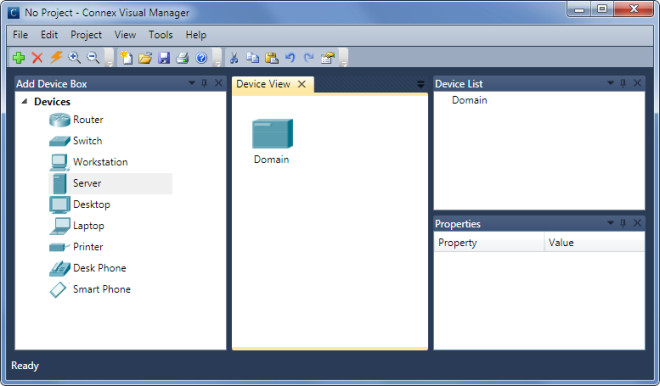Open the Help menu
Screen dimensions: 660x386
[x=196, y=35]
